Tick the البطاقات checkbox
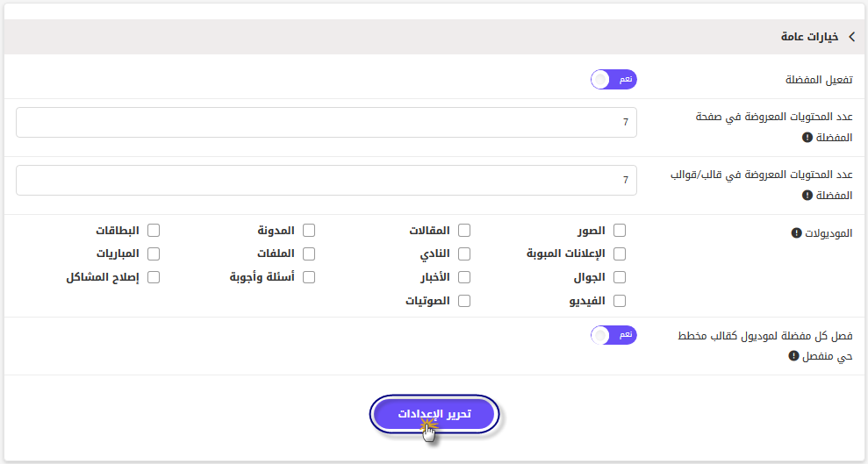868x464 pixels. [x=154, y=230]
